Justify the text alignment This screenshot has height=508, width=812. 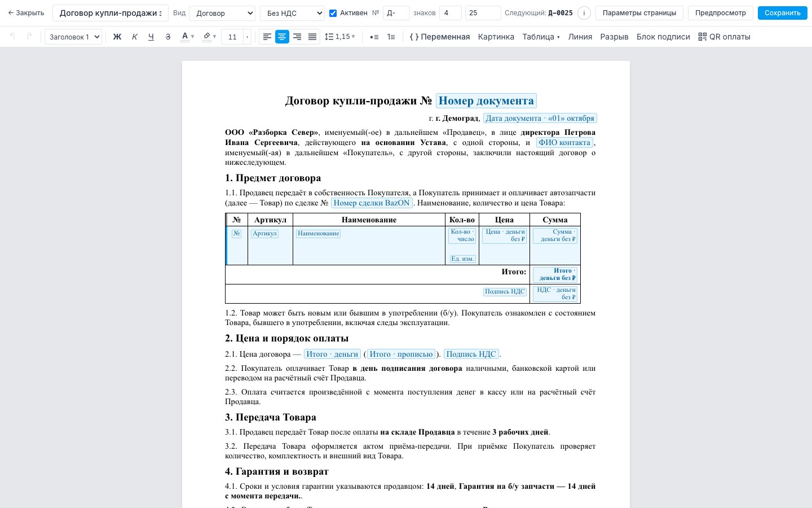click(x=312, y=37)
